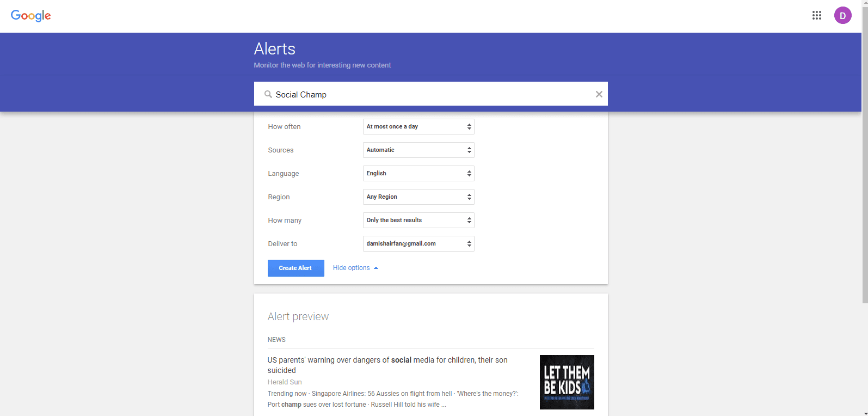Open the Deliver to email dropdown
The width and height of the screenshot is (868, 416).
[x=418, y=243]
